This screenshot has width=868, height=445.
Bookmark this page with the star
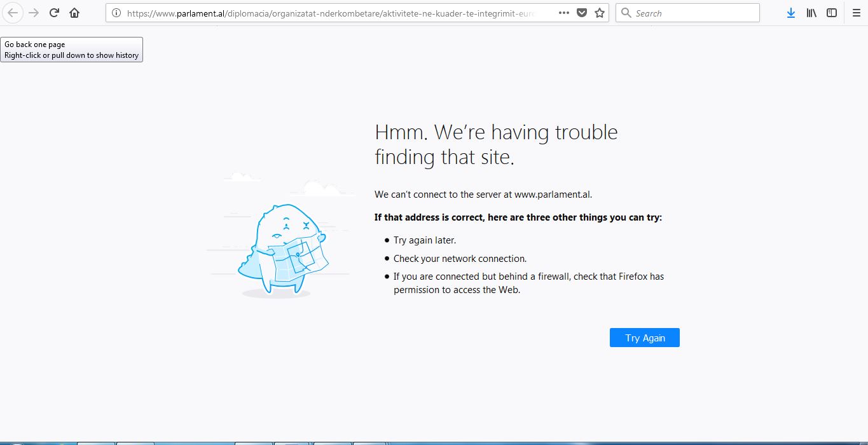[x=599, y=13]
